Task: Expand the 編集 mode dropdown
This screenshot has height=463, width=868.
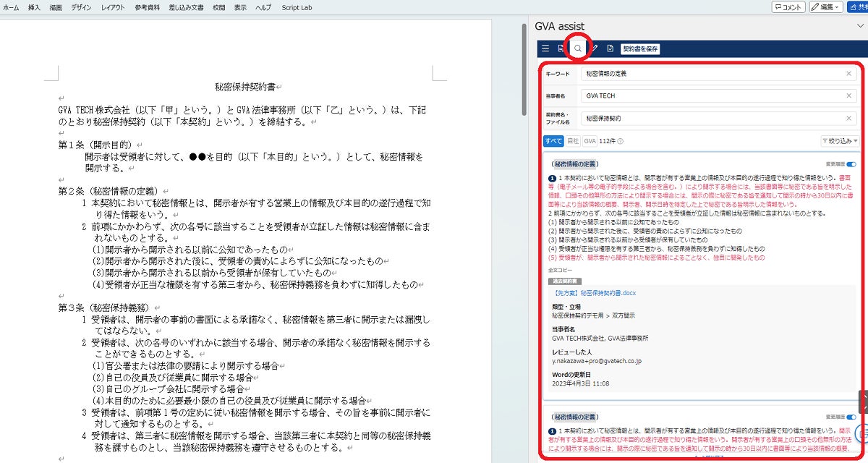Action: click(x=825, y=7)
